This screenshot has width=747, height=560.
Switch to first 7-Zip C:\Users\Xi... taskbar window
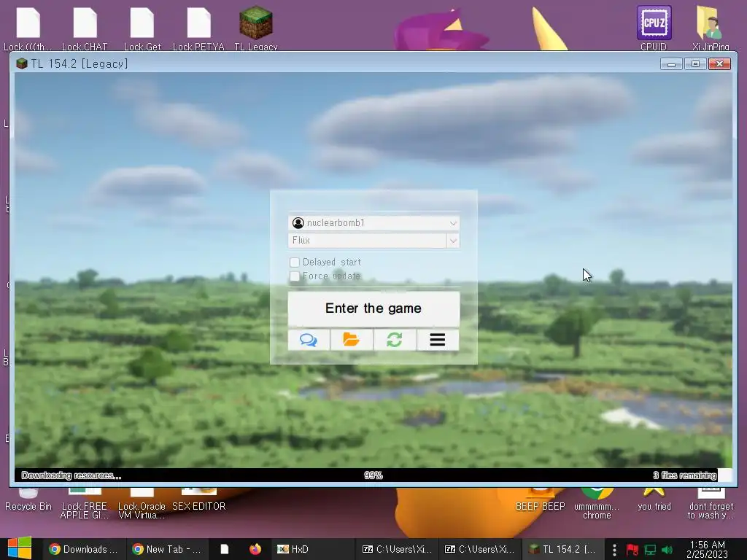(397, 549)
